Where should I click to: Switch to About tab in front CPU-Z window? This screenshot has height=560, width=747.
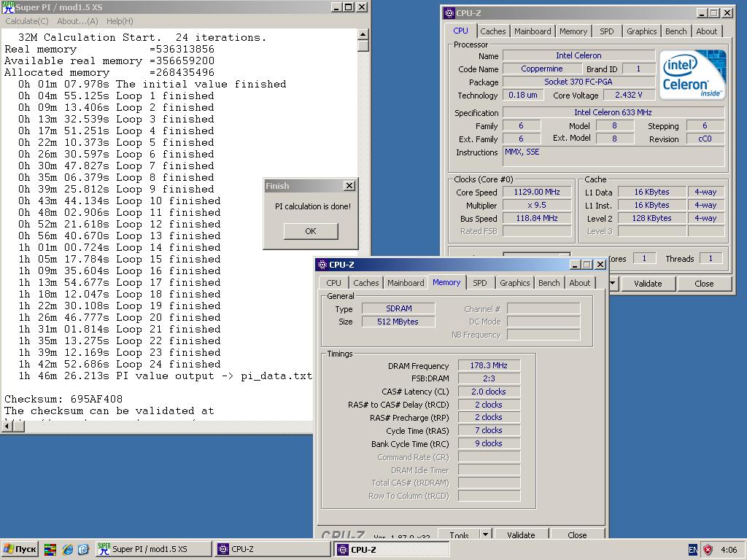coord(579,283)
